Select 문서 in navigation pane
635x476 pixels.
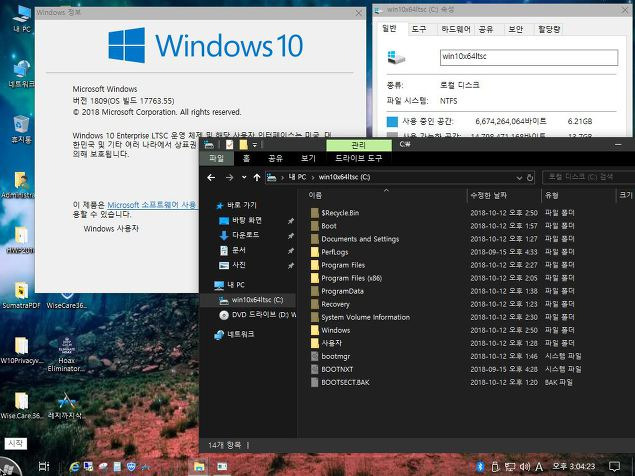[239, 250]
